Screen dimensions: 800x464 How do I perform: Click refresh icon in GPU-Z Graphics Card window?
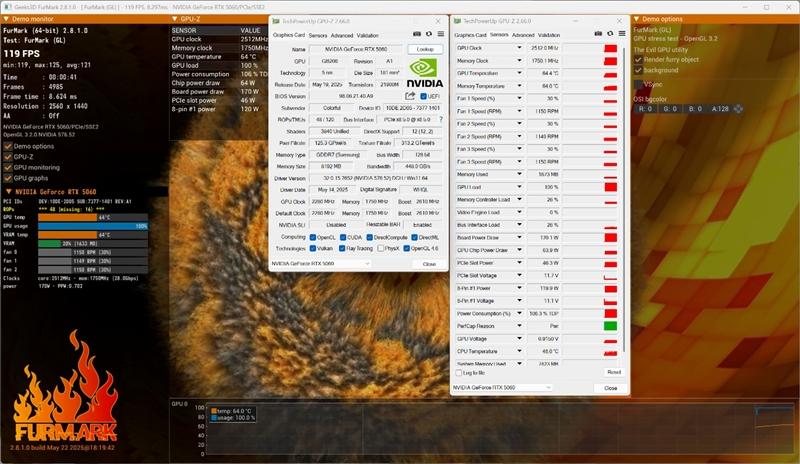pyautogui.click(x=429, y=34)
